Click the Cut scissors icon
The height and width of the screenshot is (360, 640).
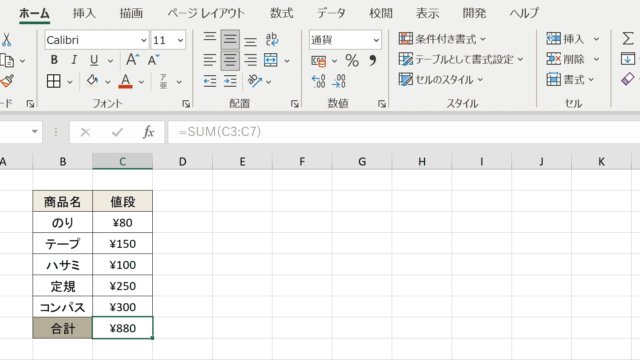coord(6,40)
